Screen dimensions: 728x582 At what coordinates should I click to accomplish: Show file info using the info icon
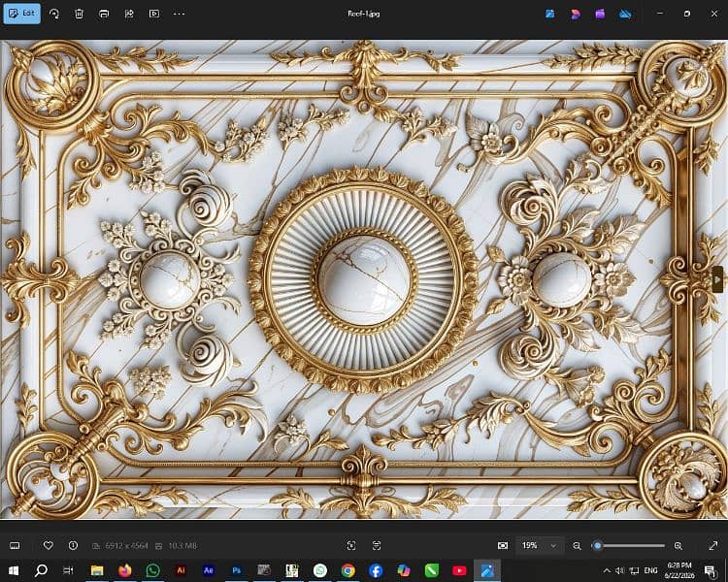click(74, 546)
